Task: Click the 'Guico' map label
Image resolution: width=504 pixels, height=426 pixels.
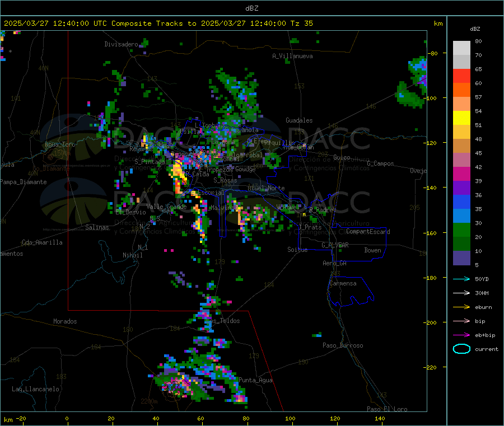Action: click(342, 157)
